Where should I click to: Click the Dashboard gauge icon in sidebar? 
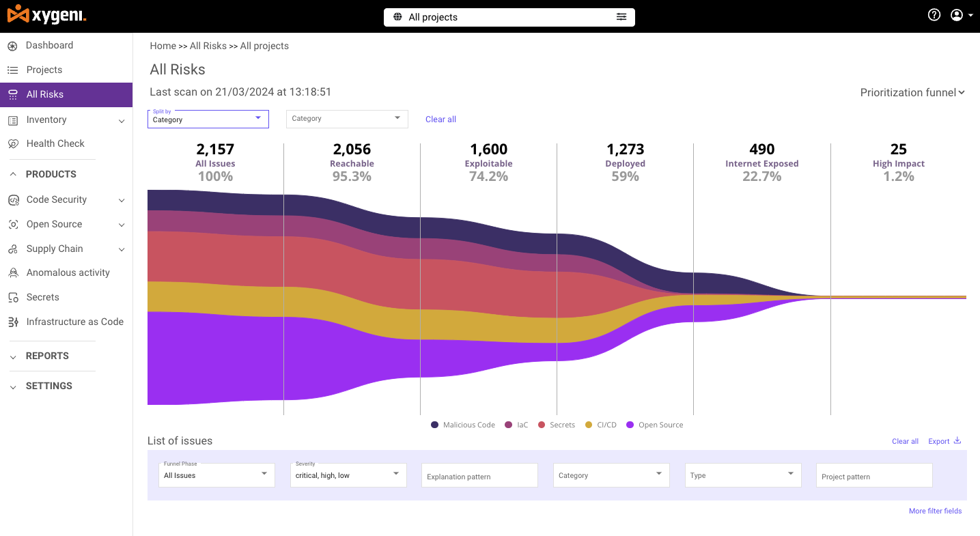coord(12,46)
